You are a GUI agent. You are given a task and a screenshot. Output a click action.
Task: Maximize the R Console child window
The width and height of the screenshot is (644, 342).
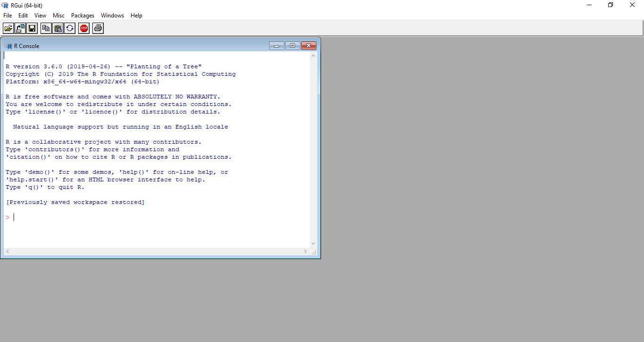[x=292, y=46]
